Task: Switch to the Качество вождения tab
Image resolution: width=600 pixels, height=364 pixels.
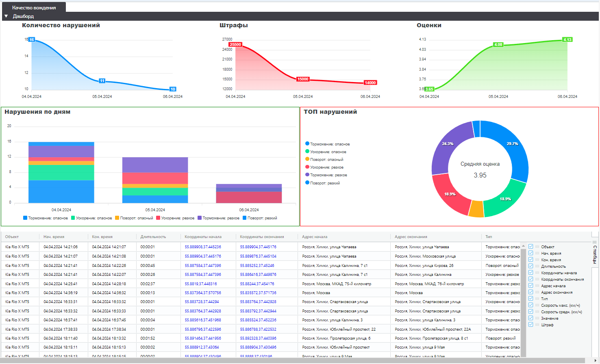Action: (x=34, y=7)
